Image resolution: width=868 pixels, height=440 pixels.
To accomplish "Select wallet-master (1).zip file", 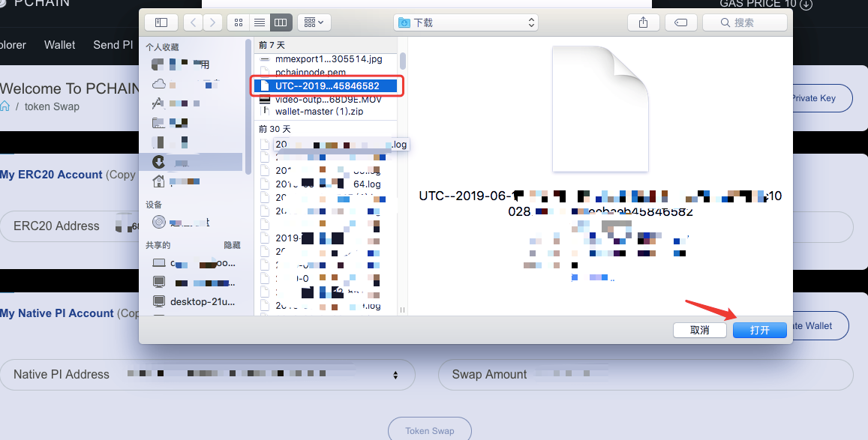I will click(326, 111).
